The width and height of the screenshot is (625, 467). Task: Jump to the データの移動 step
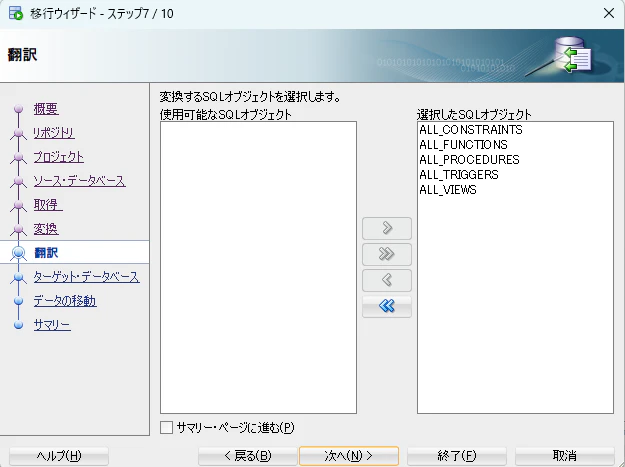coord(65,300)
